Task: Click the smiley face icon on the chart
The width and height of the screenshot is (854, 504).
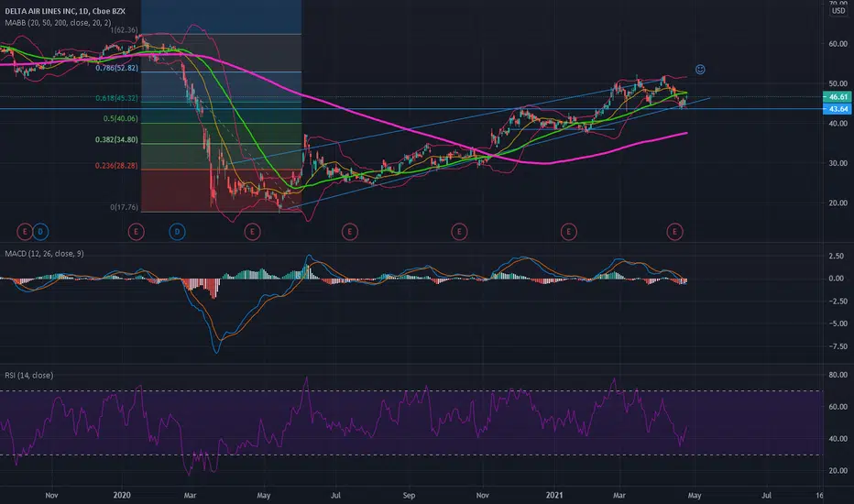Action: coord(700,70)
